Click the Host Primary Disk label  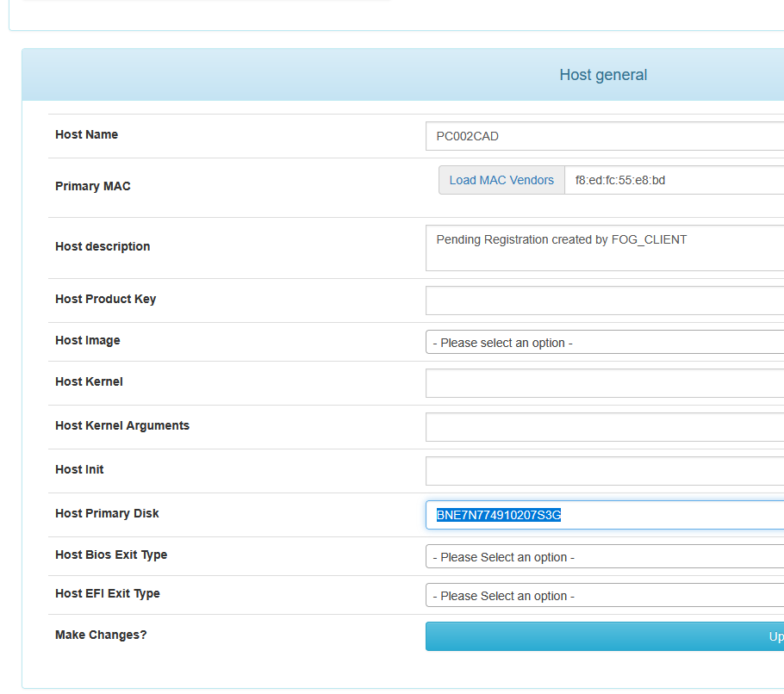(107, 513)
